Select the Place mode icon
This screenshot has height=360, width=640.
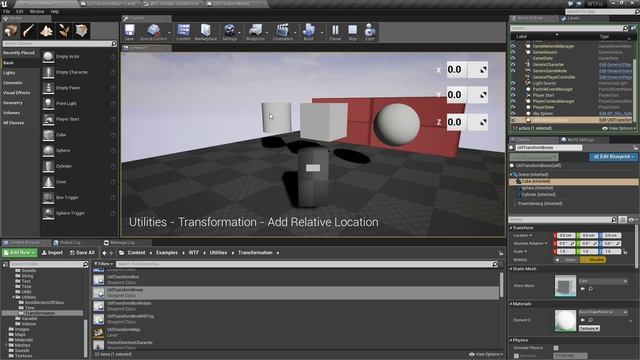pyautogui.click(x=11, y=31)
